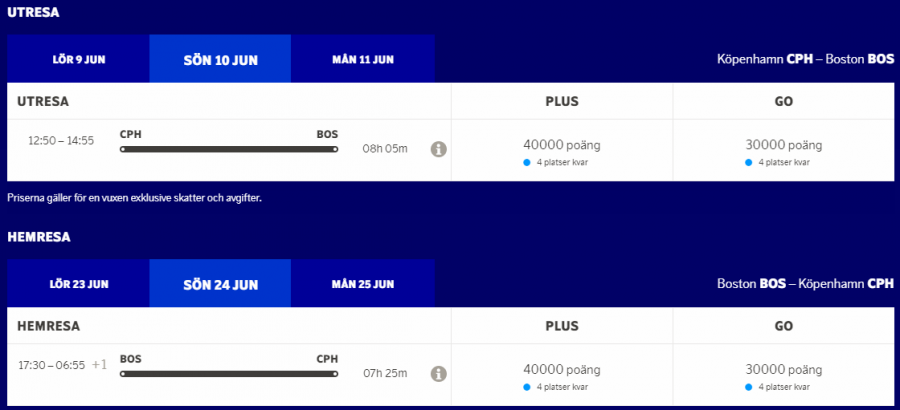
Task: Select return date SÖN 24 JUN tab
Action: coord(220,284)
